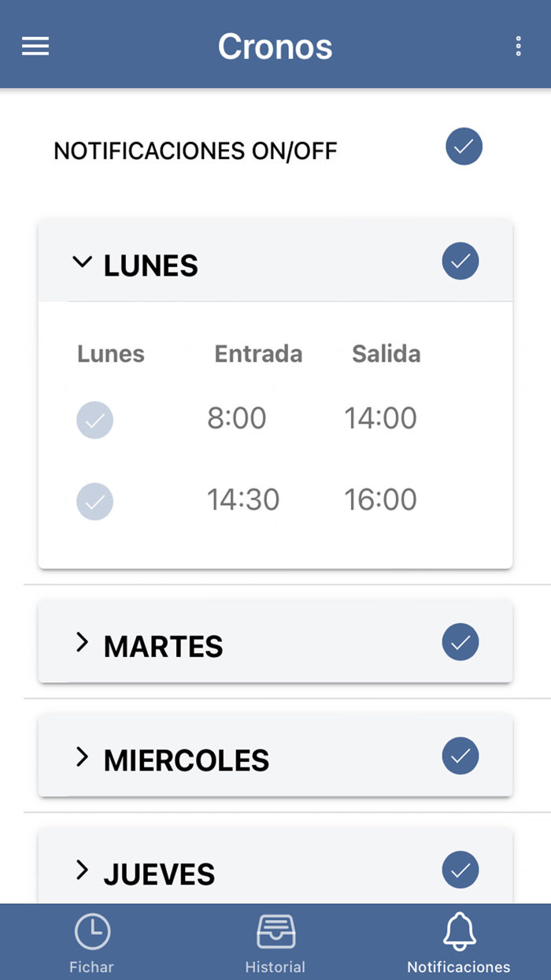Disable the 14:30 to 16:00 schedule checkbox

[x=94, y=502]
